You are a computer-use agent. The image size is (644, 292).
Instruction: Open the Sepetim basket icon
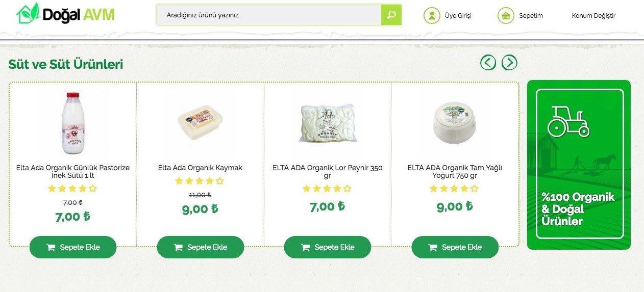point(506,15)
